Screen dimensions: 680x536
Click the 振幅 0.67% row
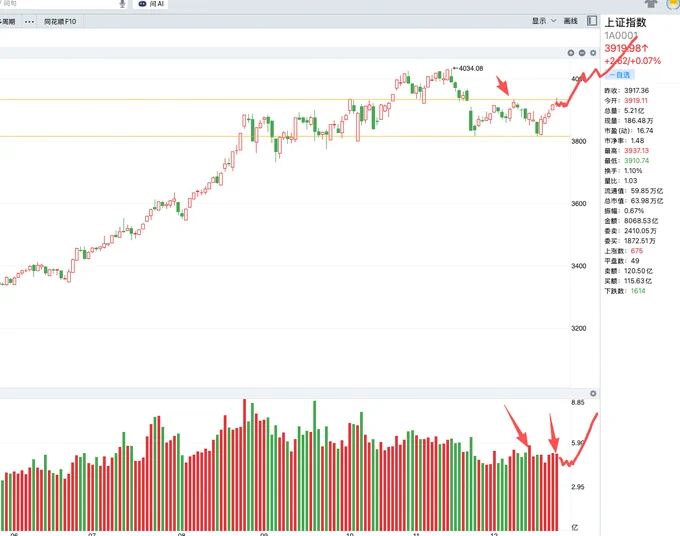[x=624, y=211]
